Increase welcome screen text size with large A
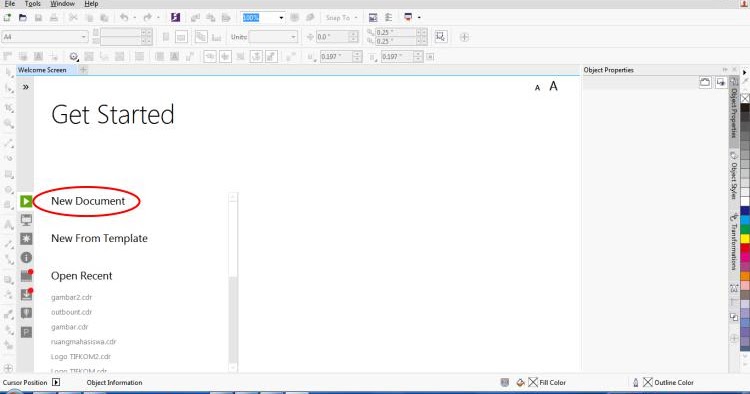750x394 pixels. 553,86
